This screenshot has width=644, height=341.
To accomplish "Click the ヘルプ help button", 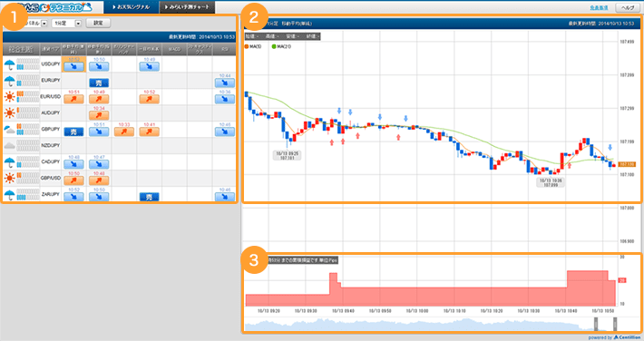I will point(627,8).
